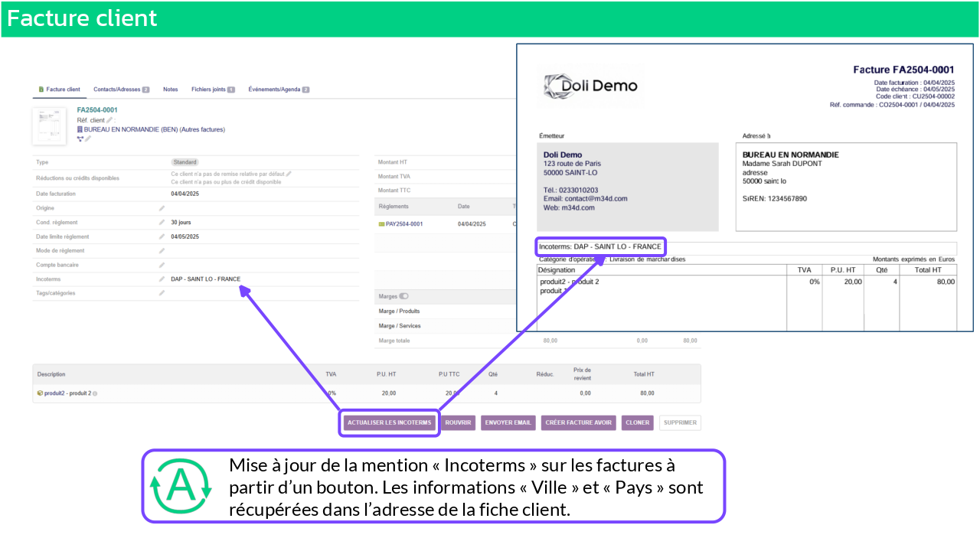The height and width of the screenshot is (551, 980).
Task: Click the Marge totale row label
Action: tap(394, 341)
